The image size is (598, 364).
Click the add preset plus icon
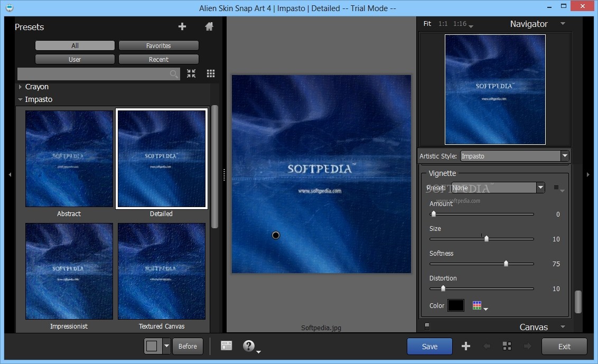pyautogui.click(x=182, y=26)
